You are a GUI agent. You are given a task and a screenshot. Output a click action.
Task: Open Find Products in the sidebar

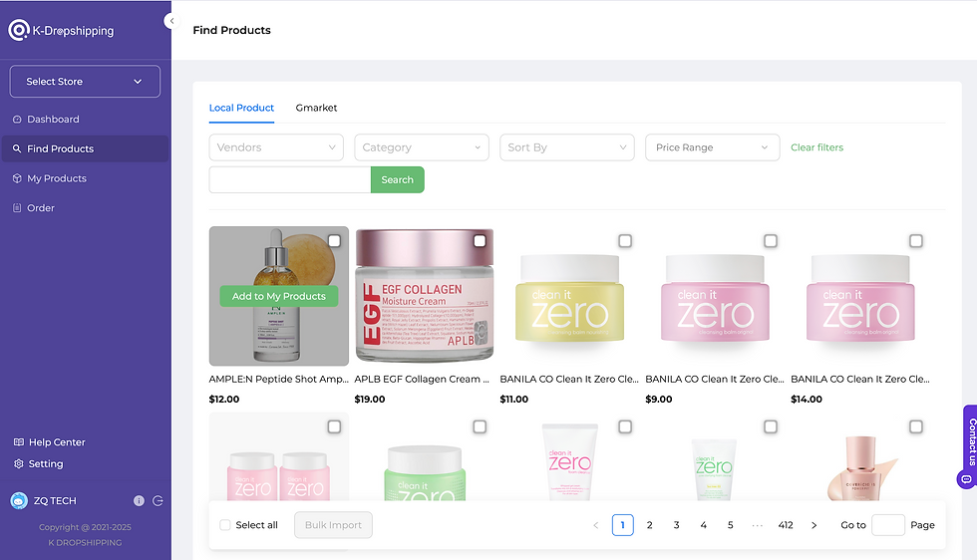click(x=85, y=148)
